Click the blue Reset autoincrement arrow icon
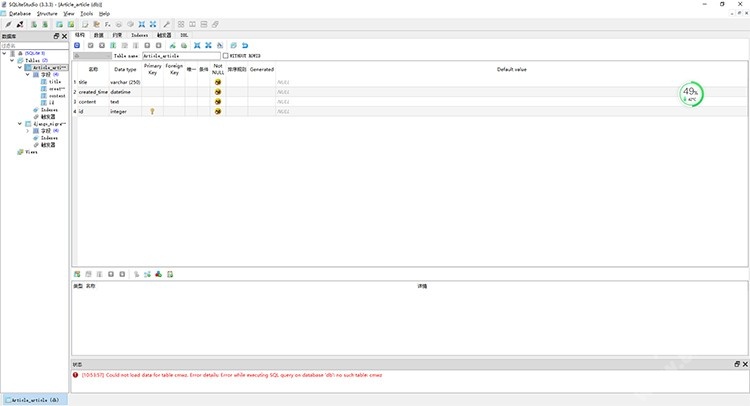 pos(245,45)
